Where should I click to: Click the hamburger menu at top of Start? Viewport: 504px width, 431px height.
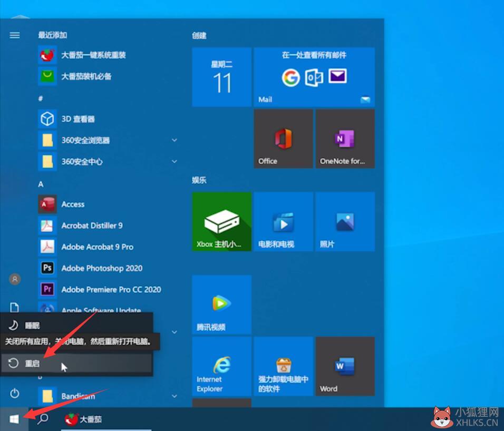pos(14,35)
